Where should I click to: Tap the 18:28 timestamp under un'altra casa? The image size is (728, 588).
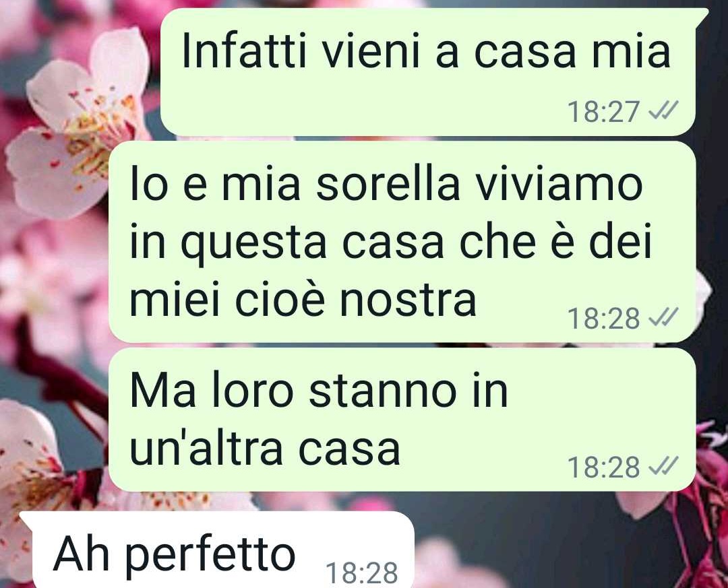point(603,467)
